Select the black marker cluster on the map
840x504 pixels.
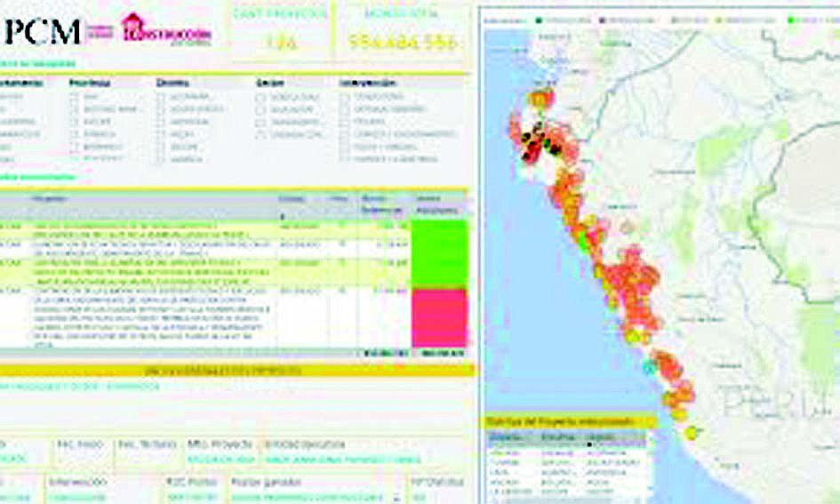[x=533, y=139]
